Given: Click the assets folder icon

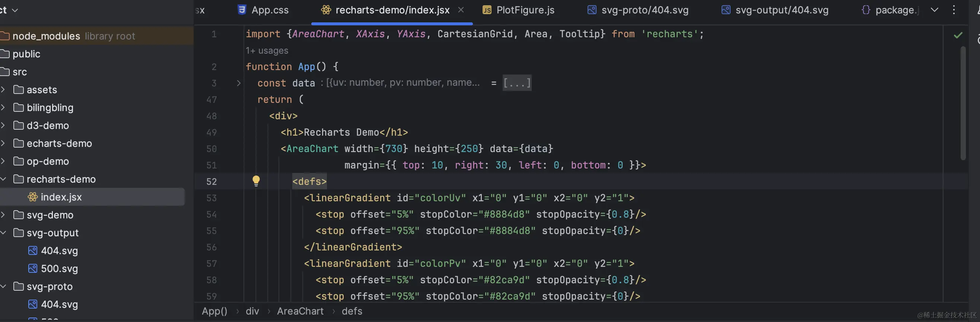Looking at the screenshot, I should (x=19, y=90).
